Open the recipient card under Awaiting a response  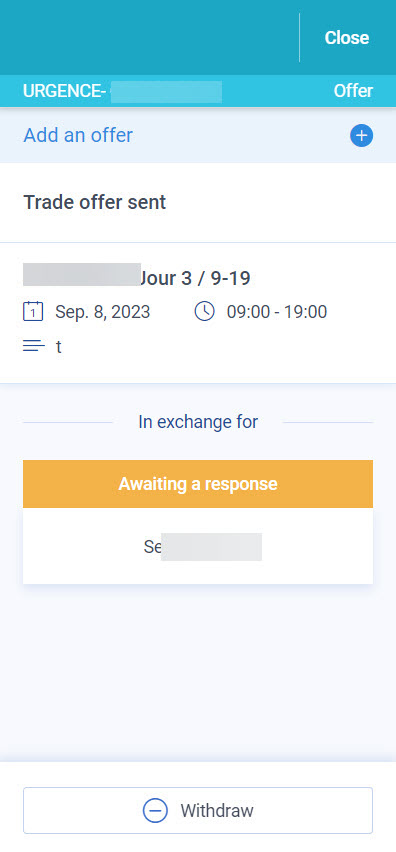[x=198, y=546]
